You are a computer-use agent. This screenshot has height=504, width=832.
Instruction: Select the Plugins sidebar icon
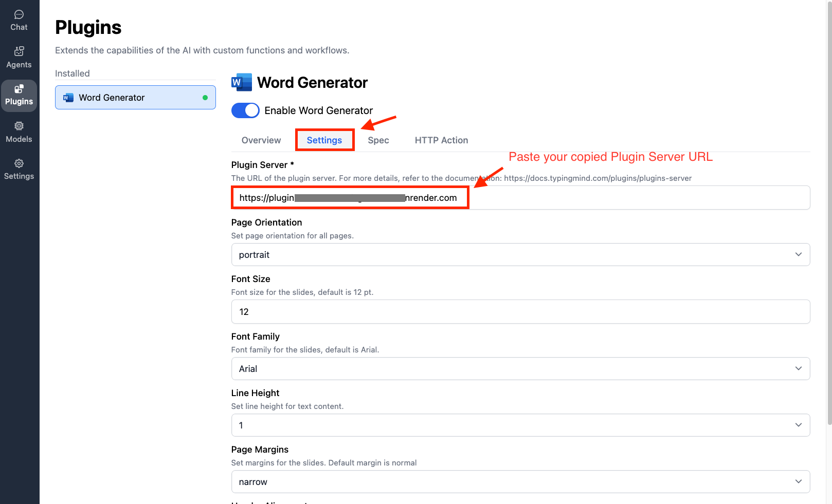[x=19, y=95]
